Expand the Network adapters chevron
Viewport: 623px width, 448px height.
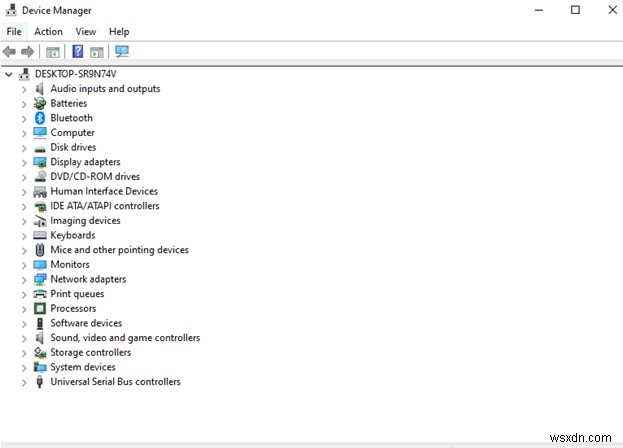(24, 280)
